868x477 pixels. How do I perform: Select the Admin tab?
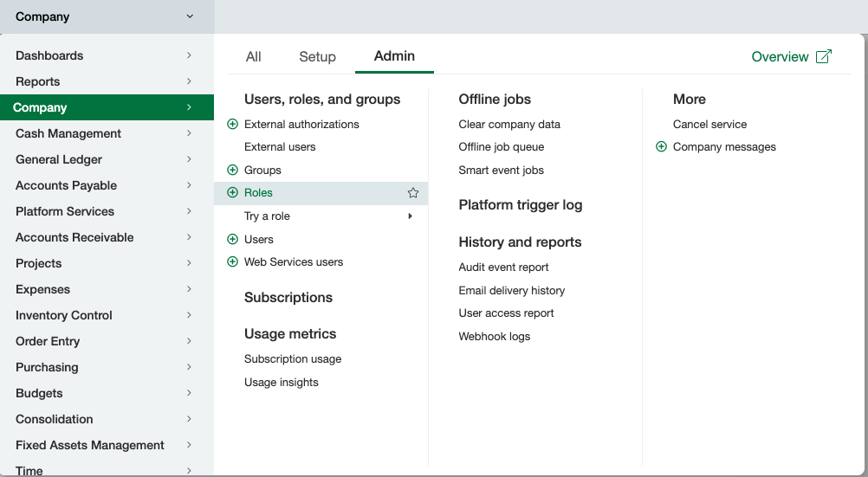394,56
